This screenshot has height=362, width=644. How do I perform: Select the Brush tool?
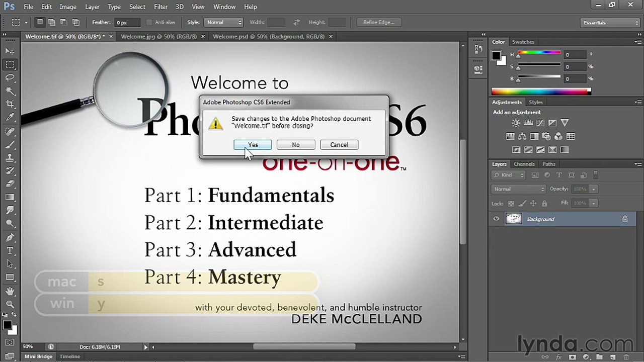[x=10, y=145]
